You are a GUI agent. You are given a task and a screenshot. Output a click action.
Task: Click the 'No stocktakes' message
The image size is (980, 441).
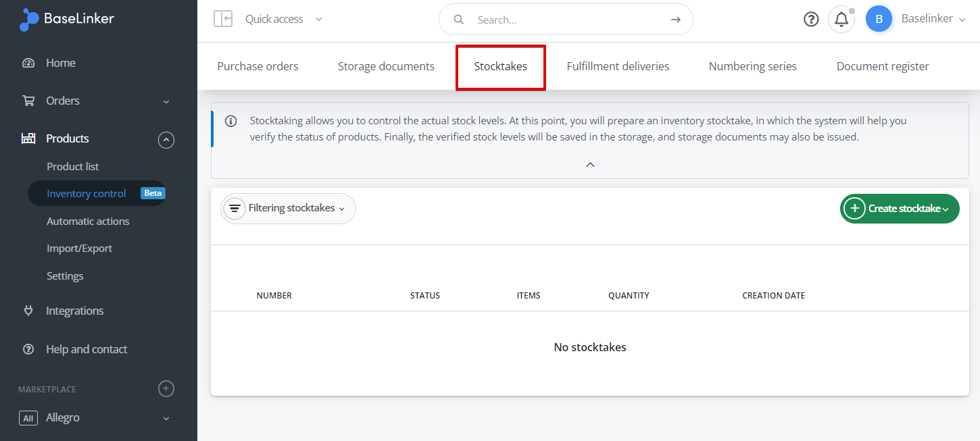[590, 347]
